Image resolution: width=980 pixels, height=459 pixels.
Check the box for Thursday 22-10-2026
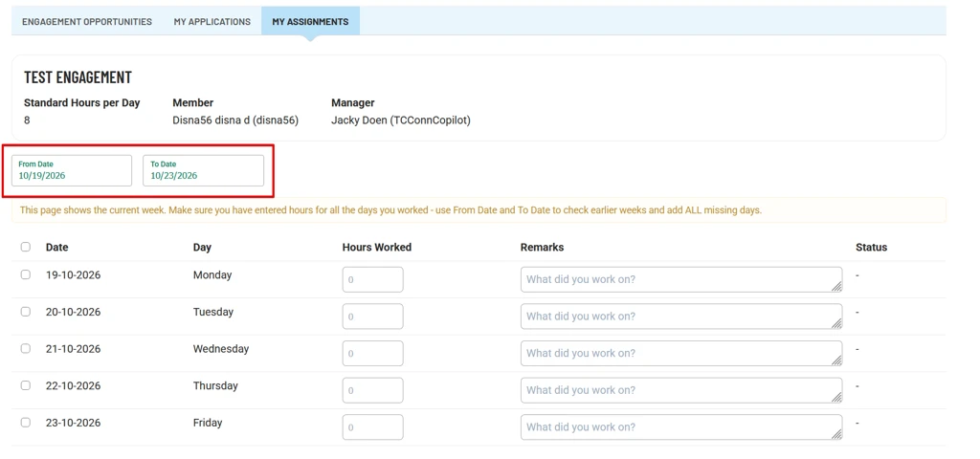pos(26,385)
